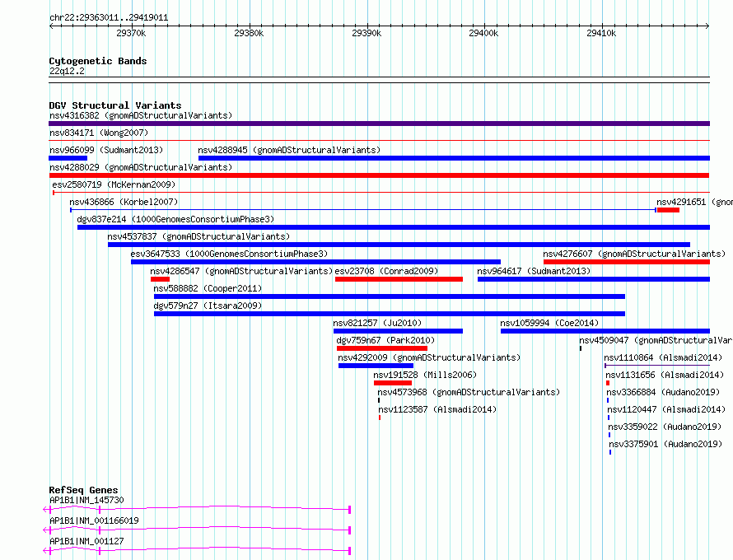Open the nsv588882 (Cooper2011) variant label

click(208, 288)
